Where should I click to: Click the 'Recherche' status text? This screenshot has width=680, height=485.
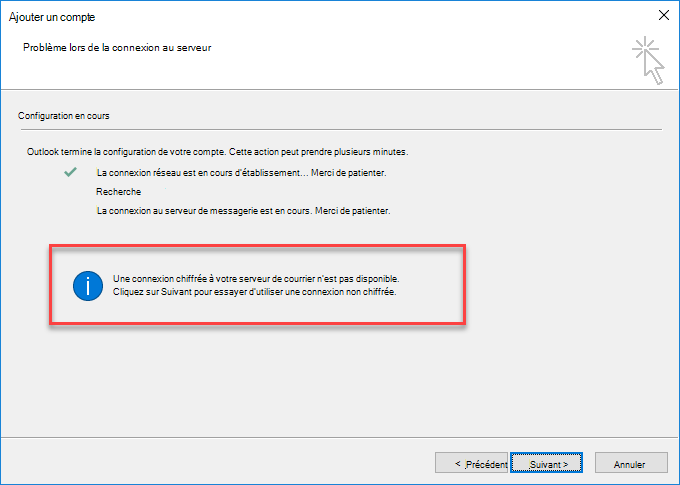click(x=118, y=192)
